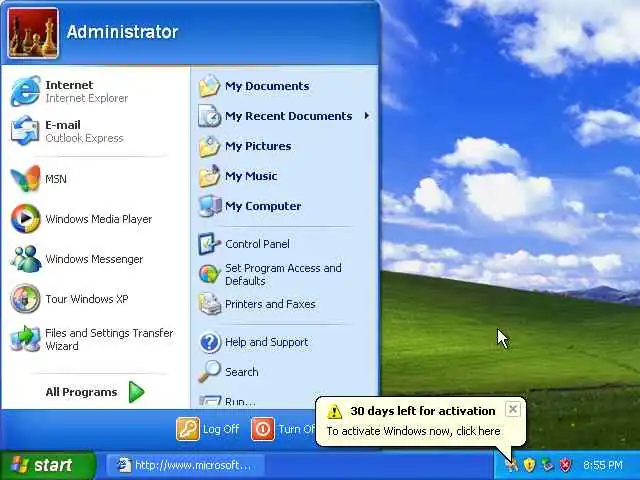
Task: Choose Windows Messenger text entry
Action: pyautogui.click(x=94, y=259)
